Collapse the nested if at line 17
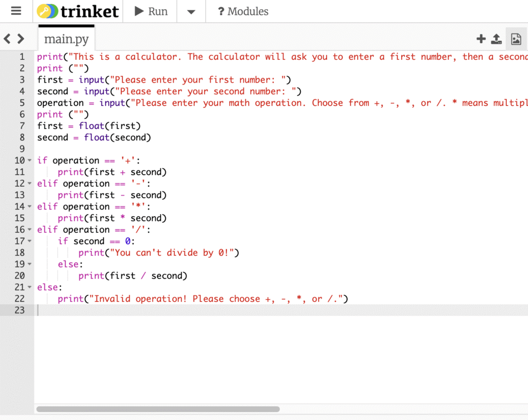The image size is (528, 420). pos(29,241)
